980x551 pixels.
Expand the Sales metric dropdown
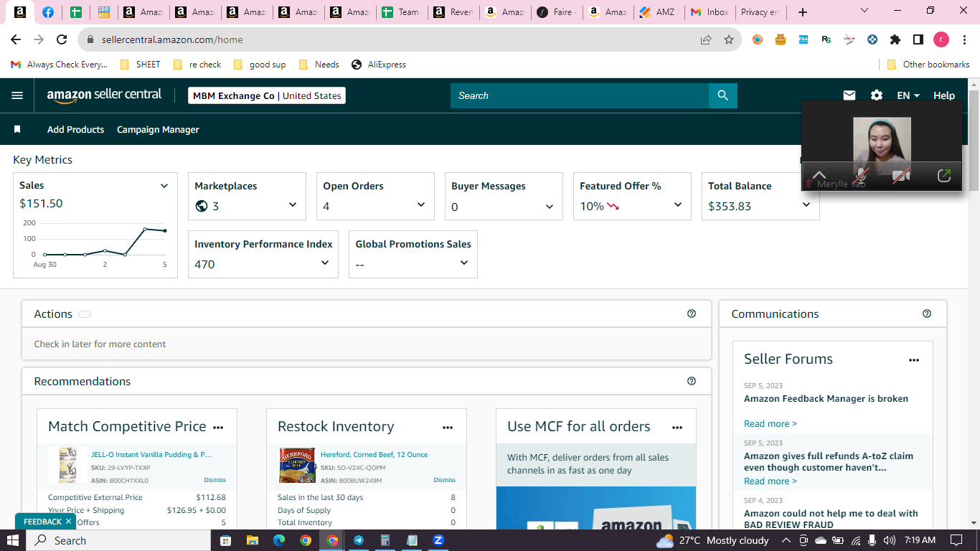pos(164,186)
